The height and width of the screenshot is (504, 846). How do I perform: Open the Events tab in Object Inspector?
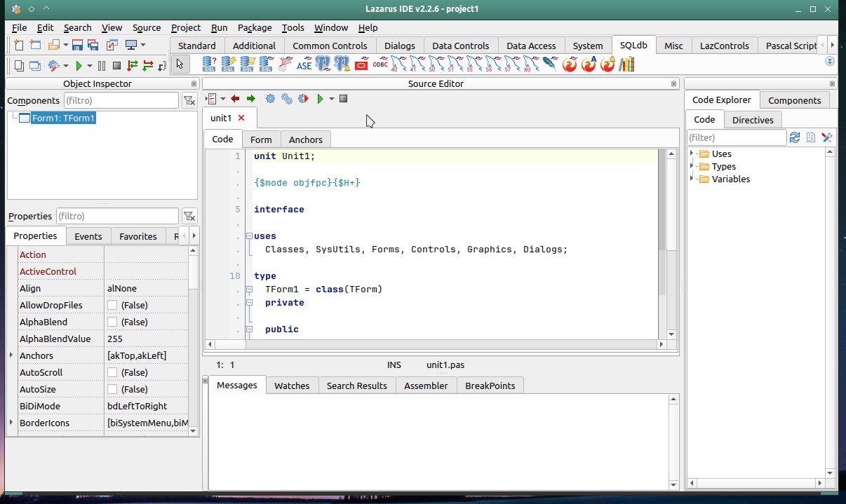click(88, 236)
